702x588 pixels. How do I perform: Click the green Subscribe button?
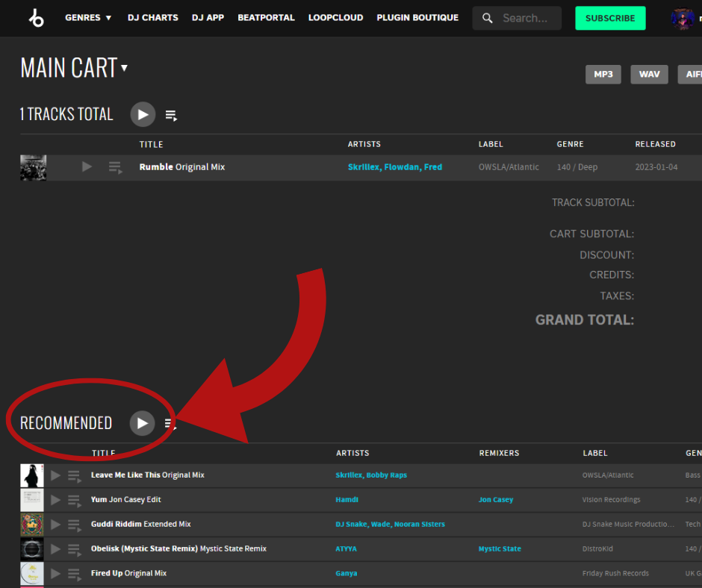pyautogui.click(x=610, y=19)
